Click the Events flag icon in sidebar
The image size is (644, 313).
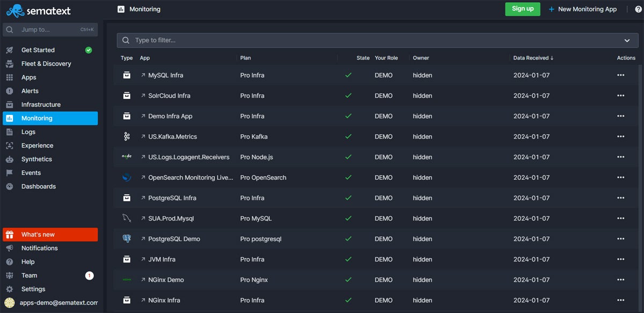tap(10, 172)
